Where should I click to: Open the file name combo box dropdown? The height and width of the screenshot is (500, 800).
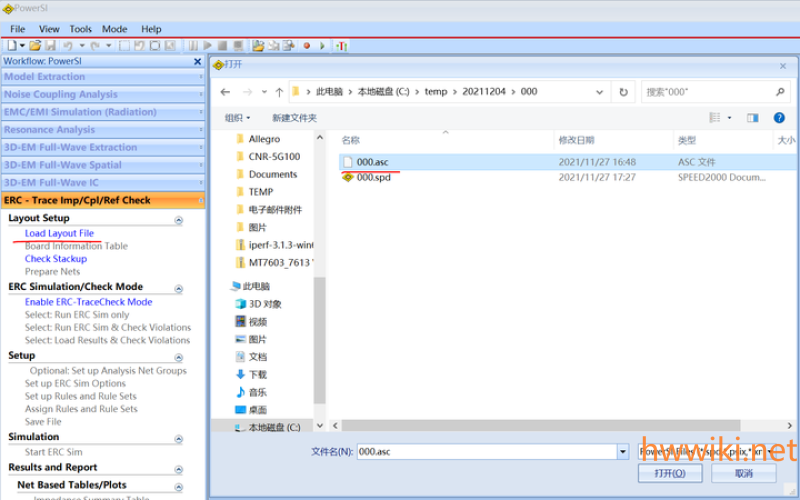pyautogui.click(x=623, y=452)
